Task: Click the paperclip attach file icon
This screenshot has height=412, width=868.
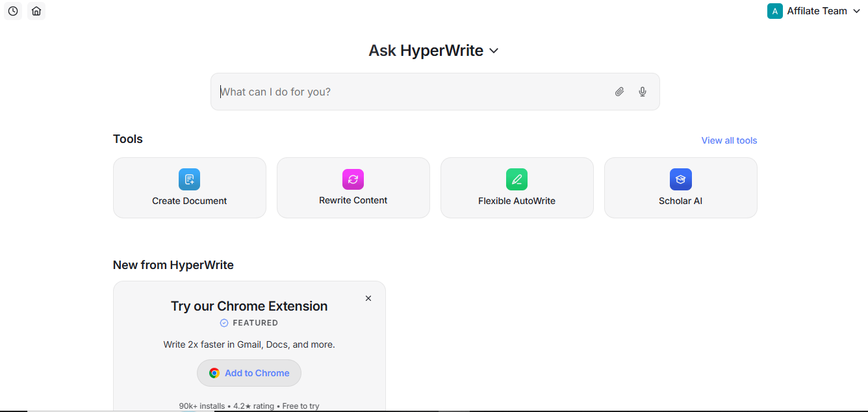Action: click(620, 92)
